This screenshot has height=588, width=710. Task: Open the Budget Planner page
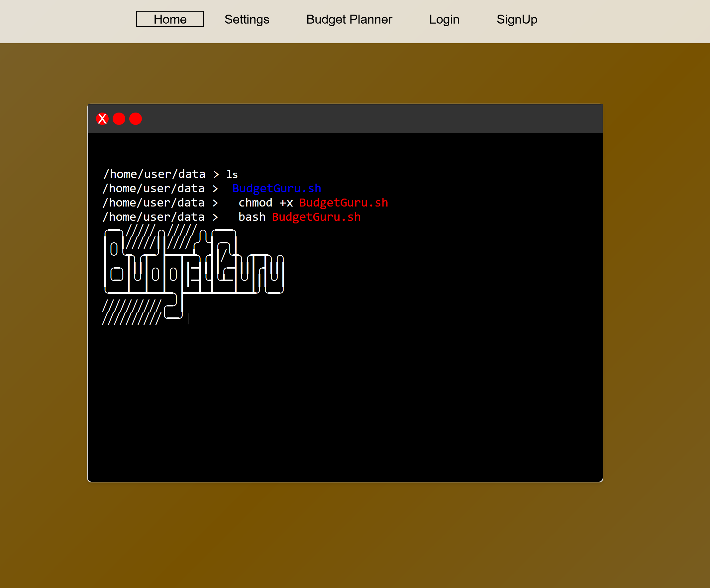[x=349, y=19]
